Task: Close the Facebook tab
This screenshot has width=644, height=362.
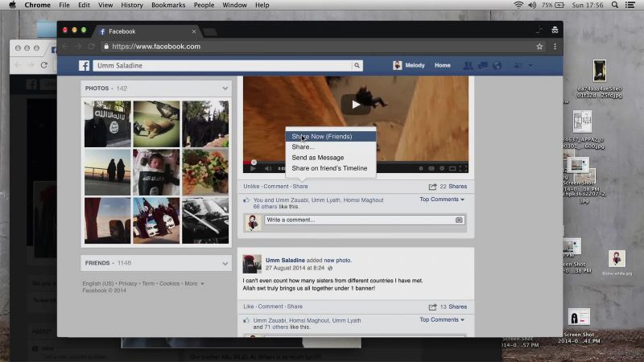Action: tap(194, 31)
